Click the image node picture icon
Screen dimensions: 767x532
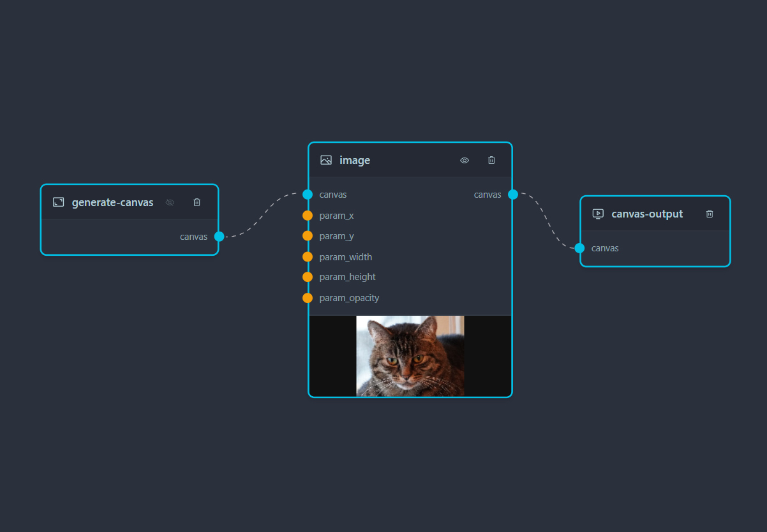click(x=326, y=160)
